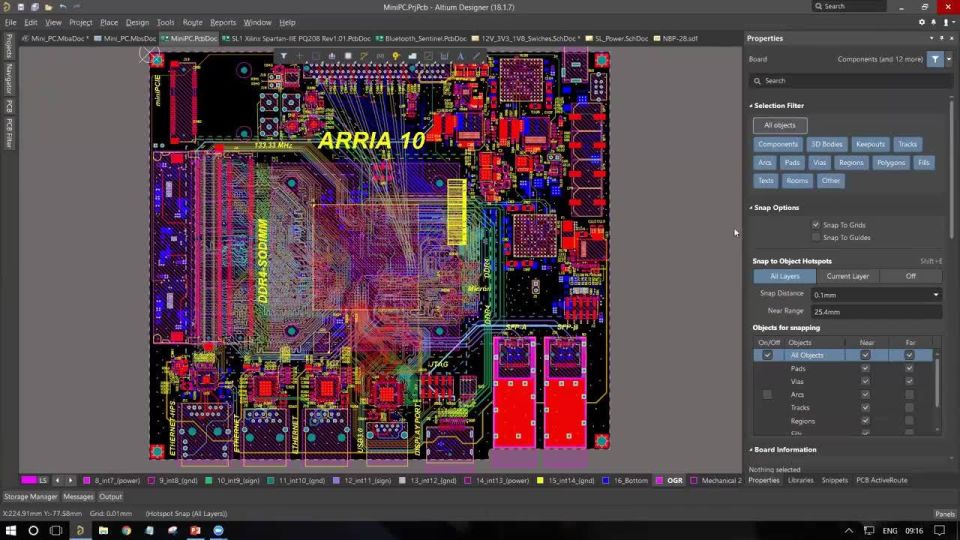Click the Save icon in quick access bar

[x=21, y=7]
